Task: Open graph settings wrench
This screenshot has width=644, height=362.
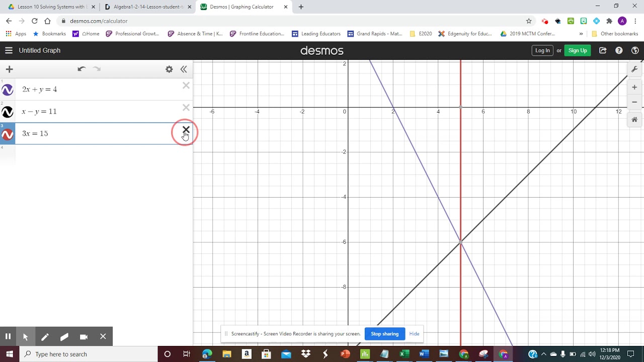Action: [x=634, y=69]
